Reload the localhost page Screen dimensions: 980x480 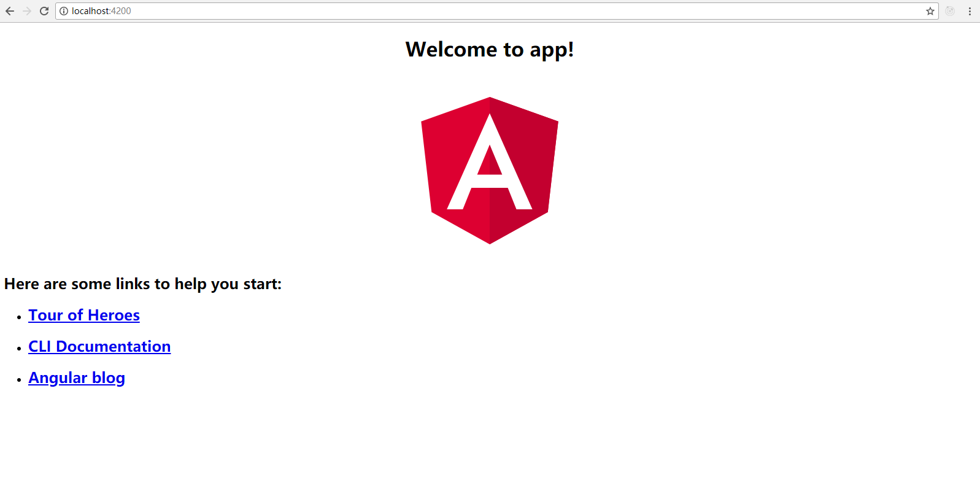click(x=44, y=11)
